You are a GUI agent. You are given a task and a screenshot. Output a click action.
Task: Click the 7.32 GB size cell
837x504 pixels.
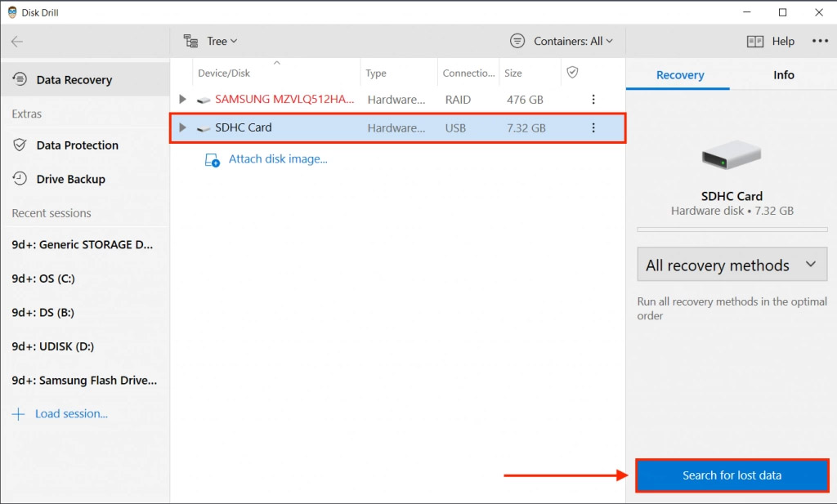(x=526, y=128)
